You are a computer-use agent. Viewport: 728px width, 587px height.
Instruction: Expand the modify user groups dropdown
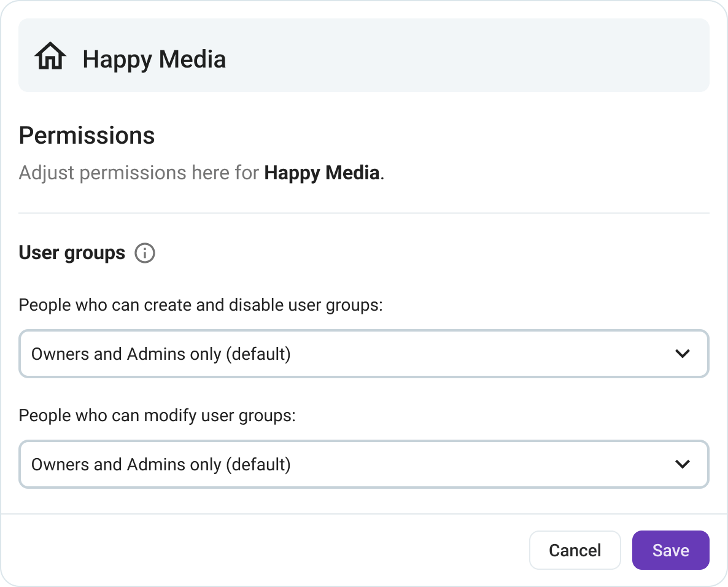point(364,464)
